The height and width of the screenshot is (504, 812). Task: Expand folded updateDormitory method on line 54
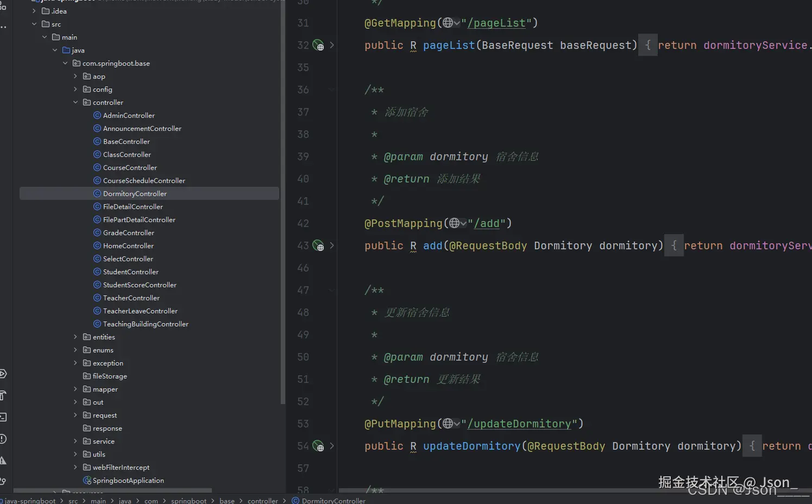[332, 446]
